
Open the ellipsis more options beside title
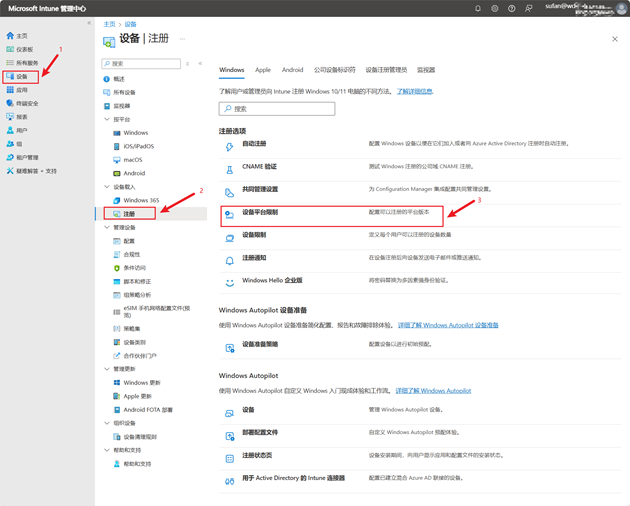click(x=182, y=39)
